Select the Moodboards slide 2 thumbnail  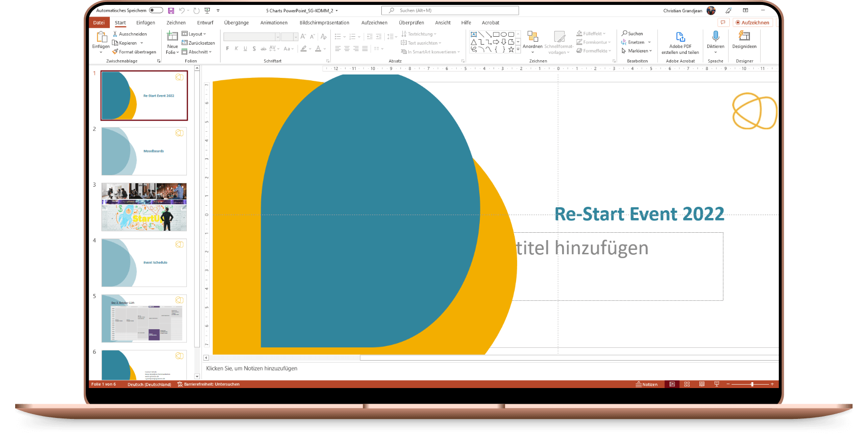tap(144, 151)
